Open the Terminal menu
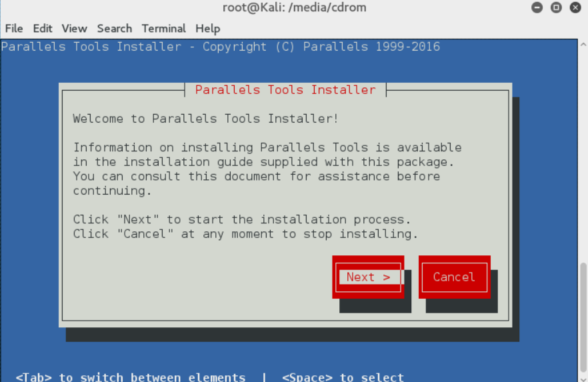Viewport: 588px width, 382px height. (163, 29)
